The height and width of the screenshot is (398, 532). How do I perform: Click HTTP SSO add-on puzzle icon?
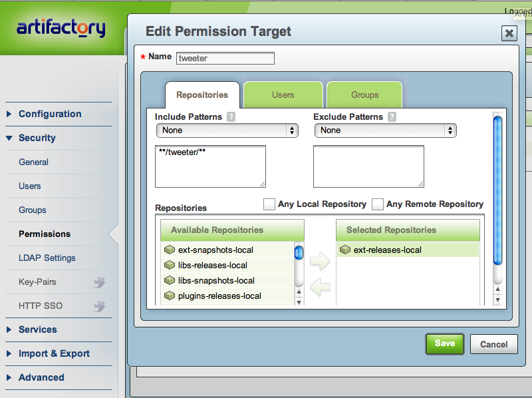(x=99, y=306)
